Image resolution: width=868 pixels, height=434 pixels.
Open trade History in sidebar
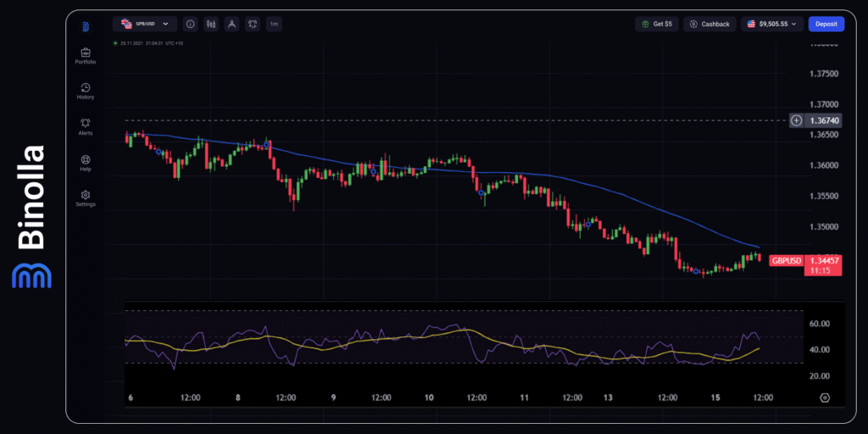coord(86,91)
